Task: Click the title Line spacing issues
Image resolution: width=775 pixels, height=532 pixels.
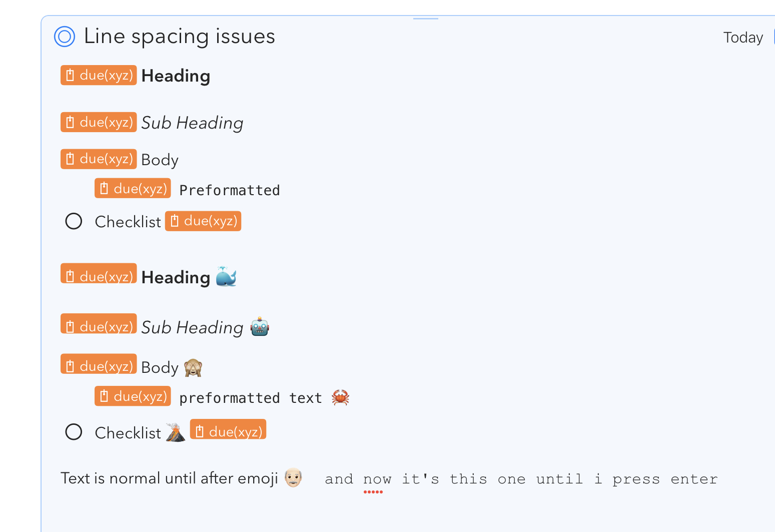Action: pos(180,37)
